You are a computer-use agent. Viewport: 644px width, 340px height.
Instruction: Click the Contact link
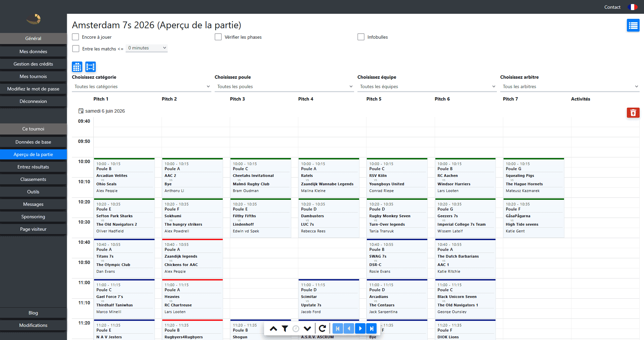pos(612,7)
